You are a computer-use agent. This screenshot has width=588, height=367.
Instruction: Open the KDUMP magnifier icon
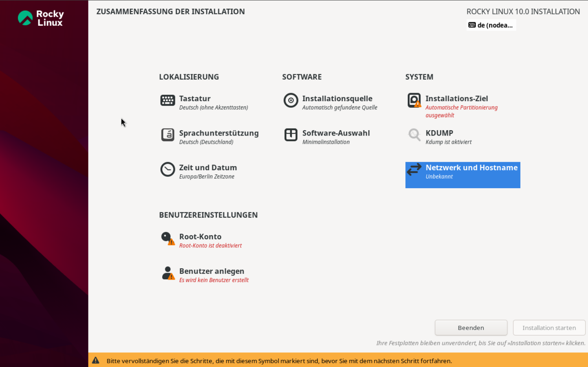coord(414,135)
